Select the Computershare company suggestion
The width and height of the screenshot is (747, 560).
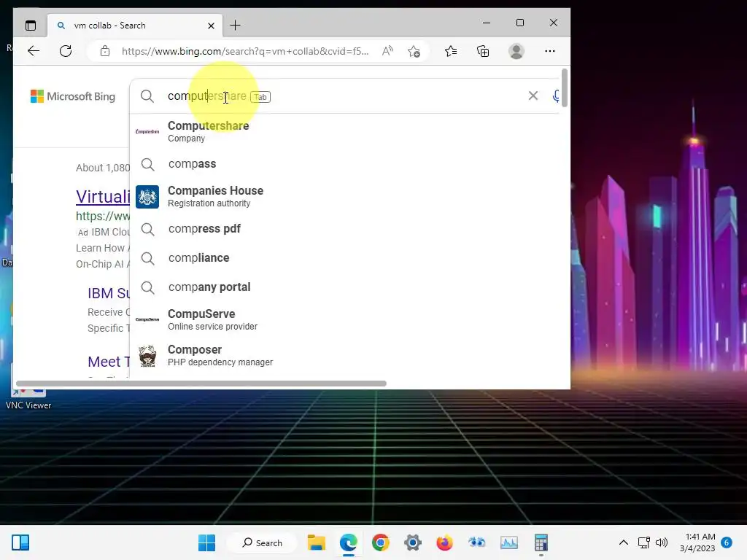point(345,131)
